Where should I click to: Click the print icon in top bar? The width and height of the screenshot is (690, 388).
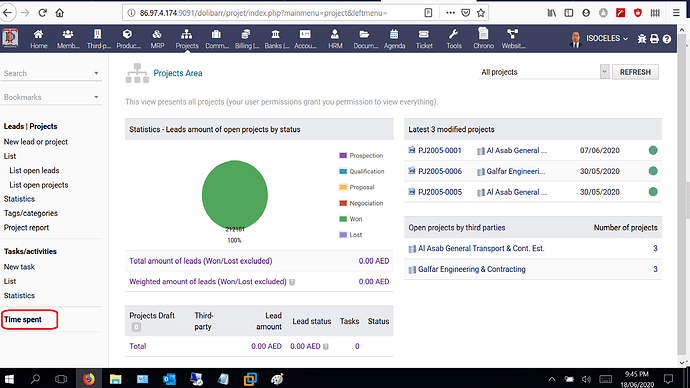pos(654,39)
